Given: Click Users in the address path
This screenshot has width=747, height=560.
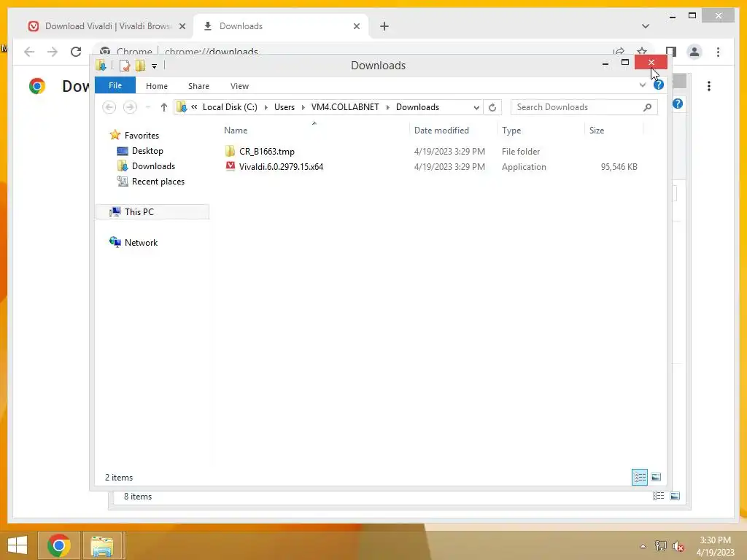Looking at the screenshot, I should pos(285,107).
